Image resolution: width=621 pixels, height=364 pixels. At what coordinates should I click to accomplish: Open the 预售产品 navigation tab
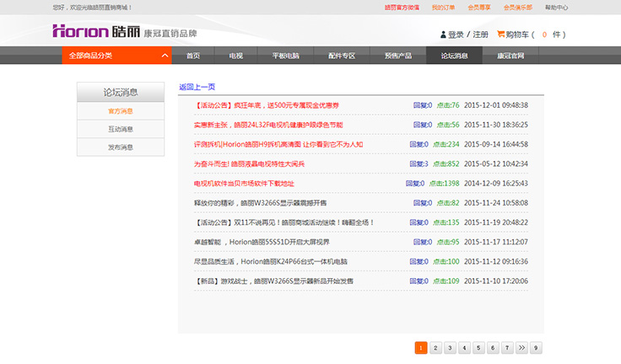(398, 56)
